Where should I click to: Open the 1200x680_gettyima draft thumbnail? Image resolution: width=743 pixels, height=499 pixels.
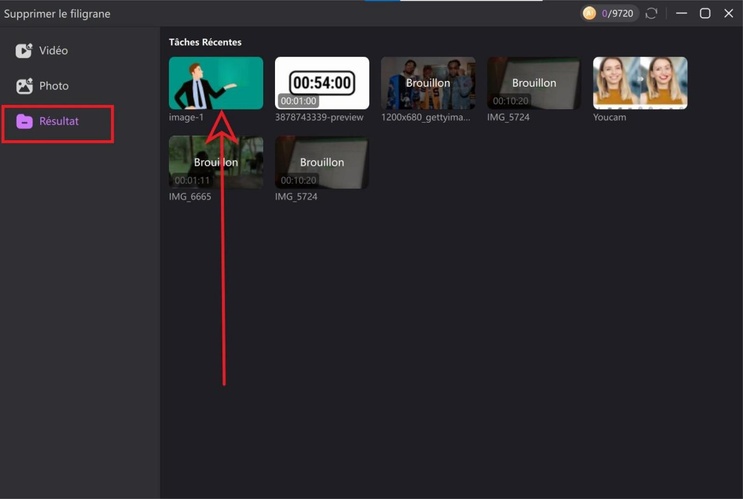428,83
